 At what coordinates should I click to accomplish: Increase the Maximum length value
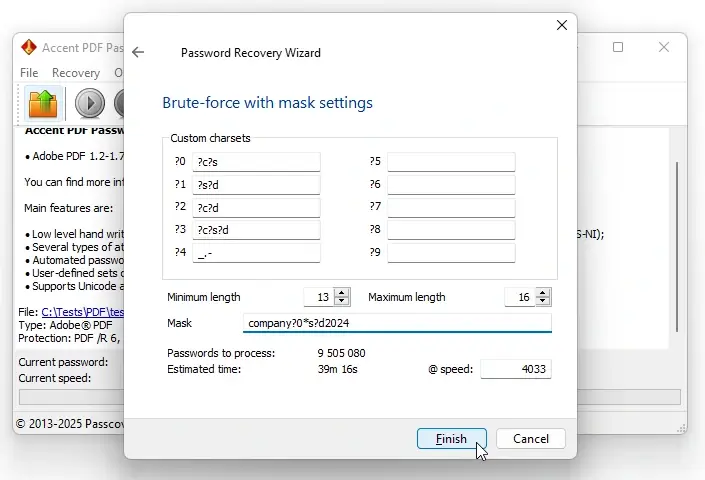543,293
